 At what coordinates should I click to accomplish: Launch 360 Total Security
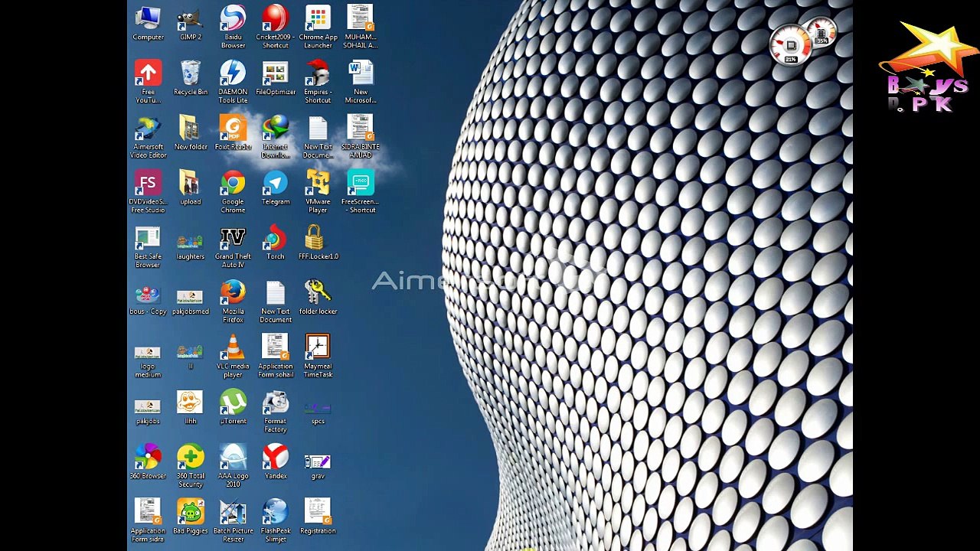pos(190,466)
